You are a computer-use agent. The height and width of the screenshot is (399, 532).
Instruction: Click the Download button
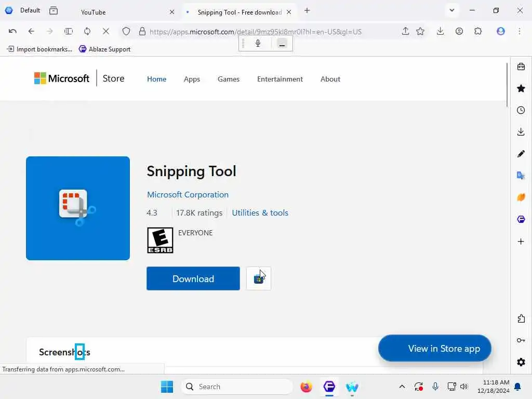pos(193,278)
